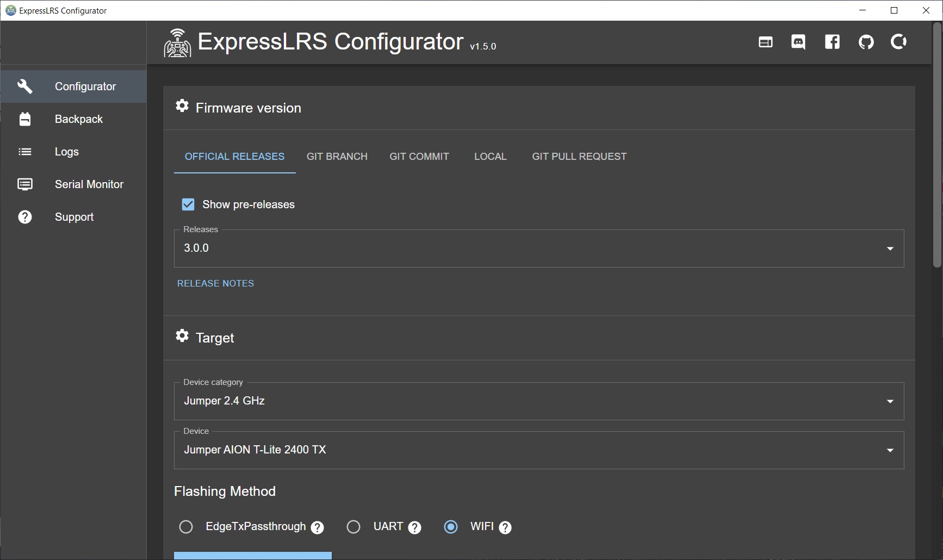
Task: Open the Facebook icon link
Action: [x=832, y=42]
